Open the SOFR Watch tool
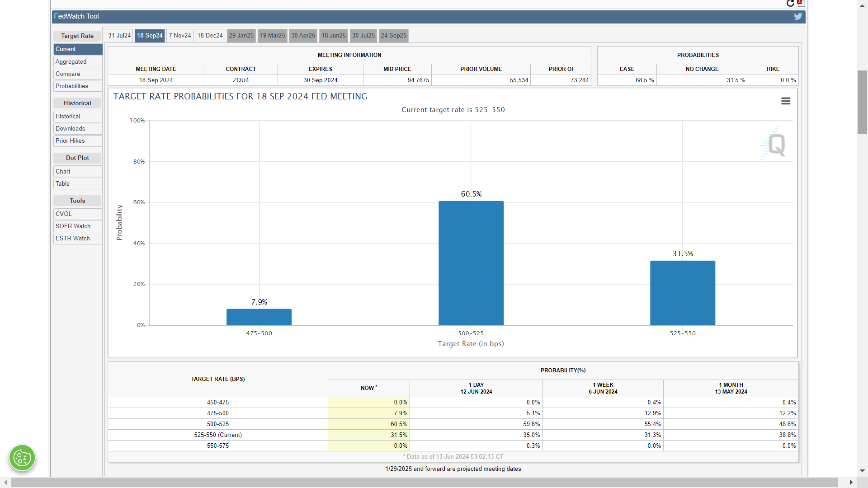Screen dimensions: 868x488 [x=78, y=226]
